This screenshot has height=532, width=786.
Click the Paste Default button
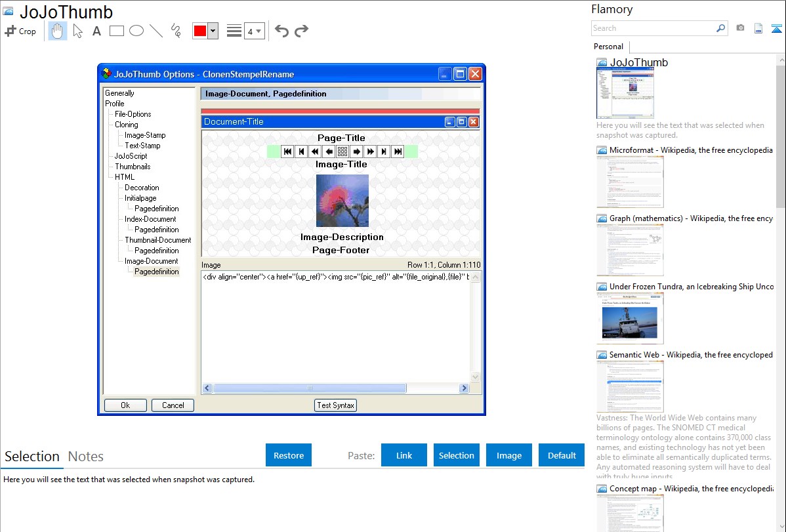pyautogui.click(x=562, y=455)
